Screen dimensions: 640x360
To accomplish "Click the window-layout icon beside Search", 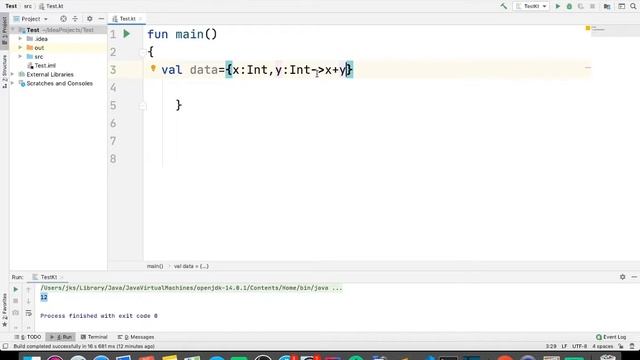I will 622,6.
